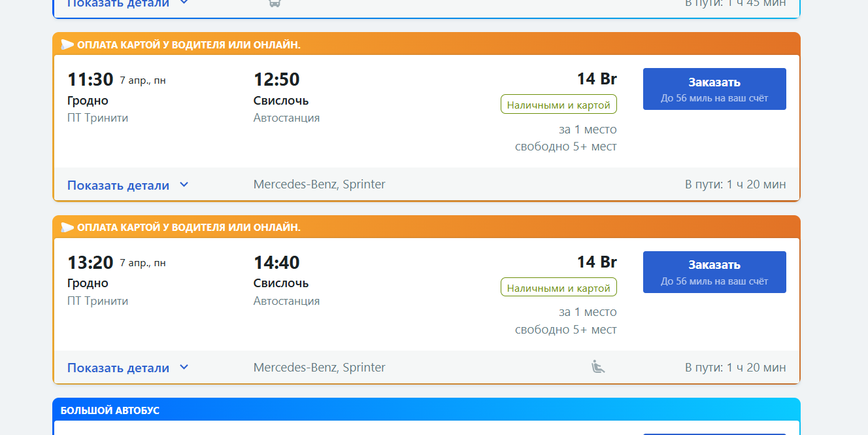Expand details chevron for the 11:30 trip
Viewport: 868px width, 435px height.
tap(184, 184)
